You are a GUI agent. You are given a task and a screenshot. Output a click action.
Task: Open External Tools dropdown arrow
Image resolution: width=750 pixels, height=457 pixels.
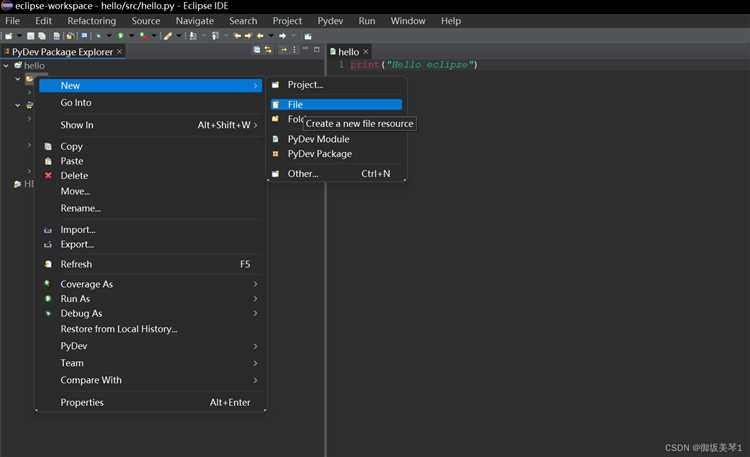154,36
